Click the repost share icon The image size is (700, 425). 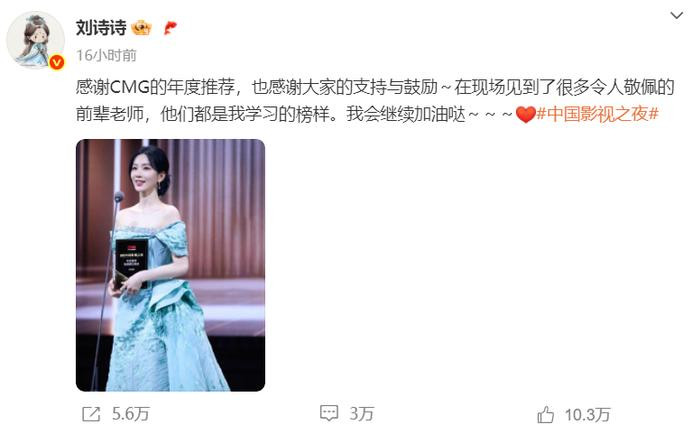pos(92,414)
